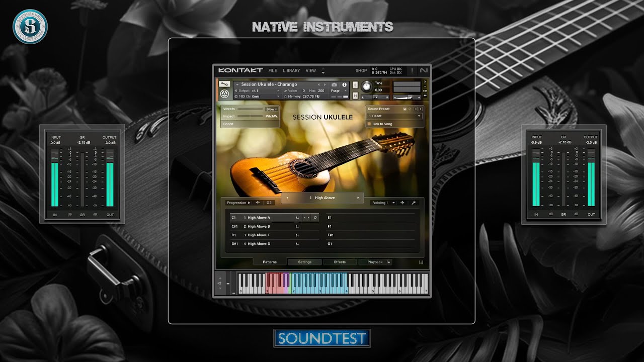Screen dimensions: 644x362
Task: Click the Impact slider
Action: 250,116
